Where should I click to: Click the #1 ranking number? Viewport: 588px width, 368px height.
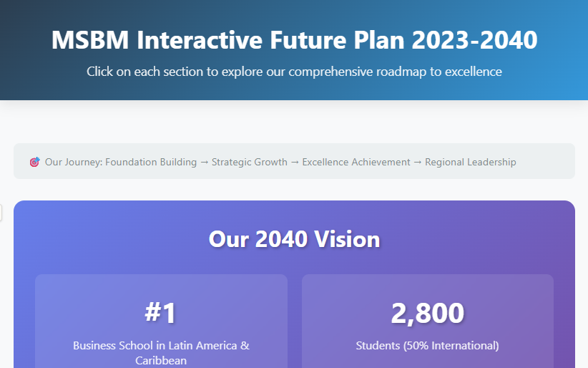[x=161, y=313]
